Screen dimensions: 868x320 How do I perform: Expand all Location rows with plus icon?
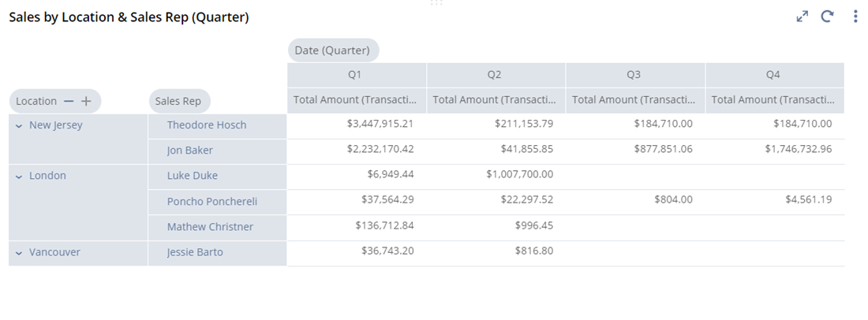(x=86, y=101)
